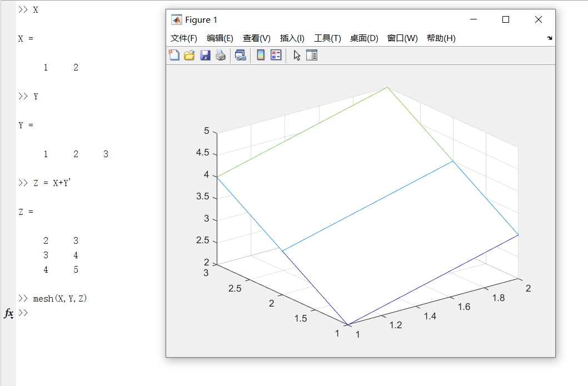The image size is (588, 386).
Task: Minimize the Figure 1 window
Action: 474,19
